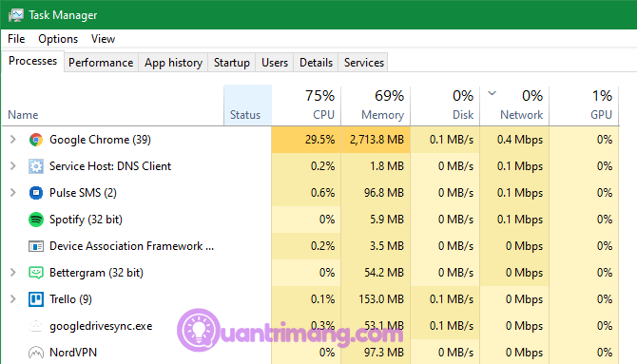Click Bettergram's 54.2 MB memory value
Image resolution: width=637 pixels, height=364 pixels.
pyautogui.click(x=384, y=273)
